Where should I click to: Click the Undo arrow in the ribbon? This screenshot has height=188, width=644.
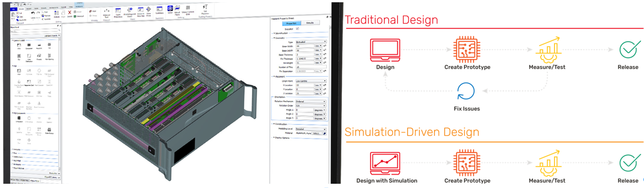(x=33, y=13)
